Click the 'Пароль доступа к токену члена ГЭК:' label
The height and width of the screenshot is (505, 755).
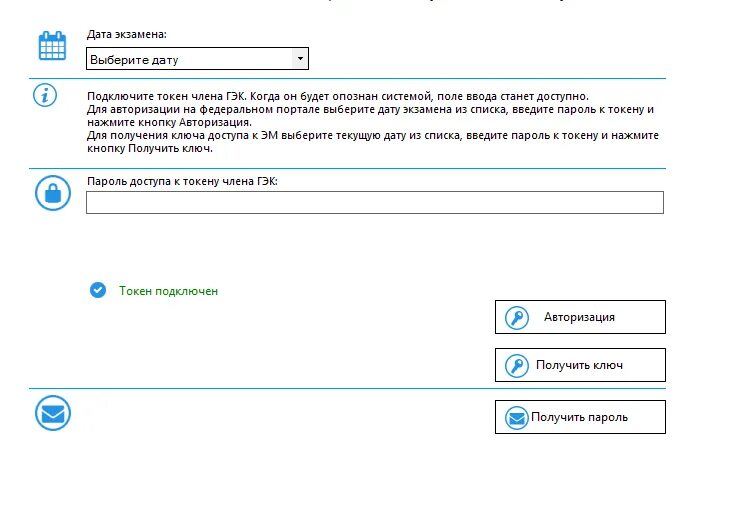182,181
